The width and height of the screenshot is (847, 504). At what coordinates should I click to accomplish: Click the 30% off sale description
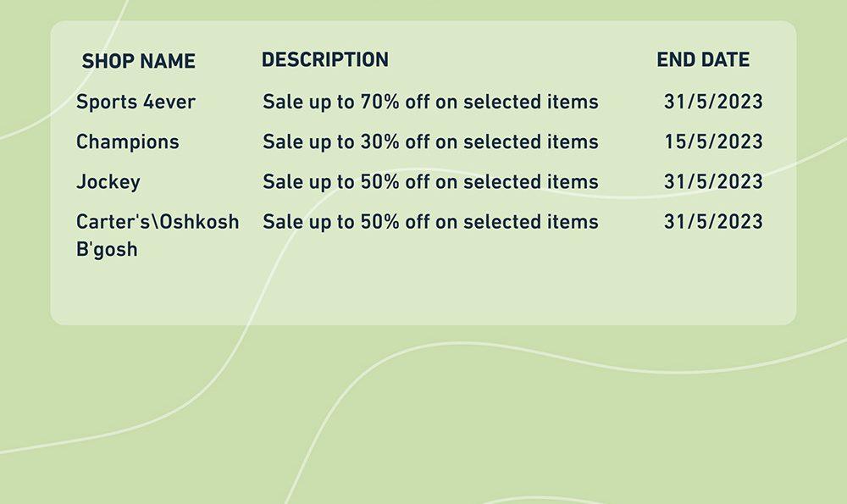click(430, 141)
